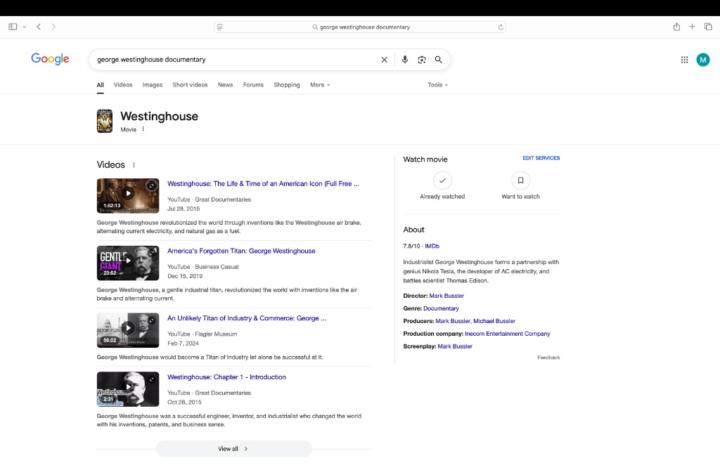Clear the search box with X icon
Viewport: 720px width, 465px height.
click(384, 60)
